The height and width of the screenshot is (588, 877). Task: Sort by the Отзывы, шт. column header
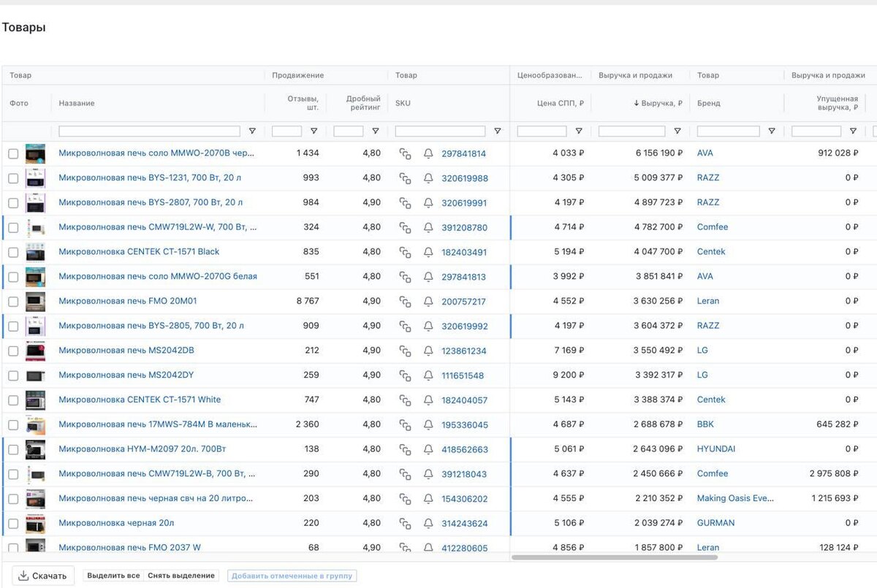click(303, 103)
